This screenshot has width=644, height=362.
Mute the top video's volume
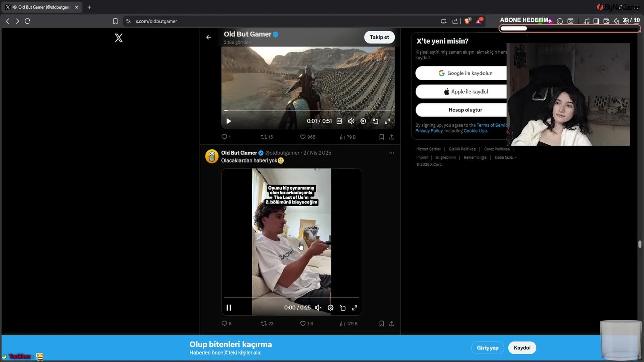click(351, 121)
